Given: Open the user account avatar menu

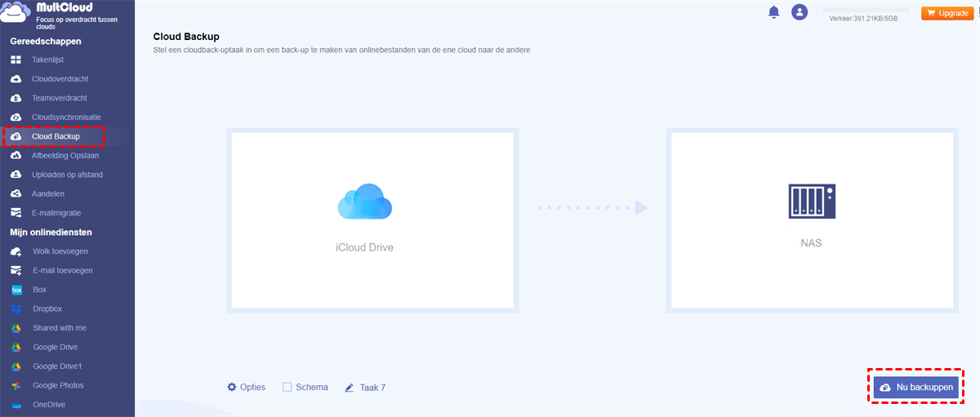Looking at the screenshot, I should pyautogui.click(x=800, y=12).
